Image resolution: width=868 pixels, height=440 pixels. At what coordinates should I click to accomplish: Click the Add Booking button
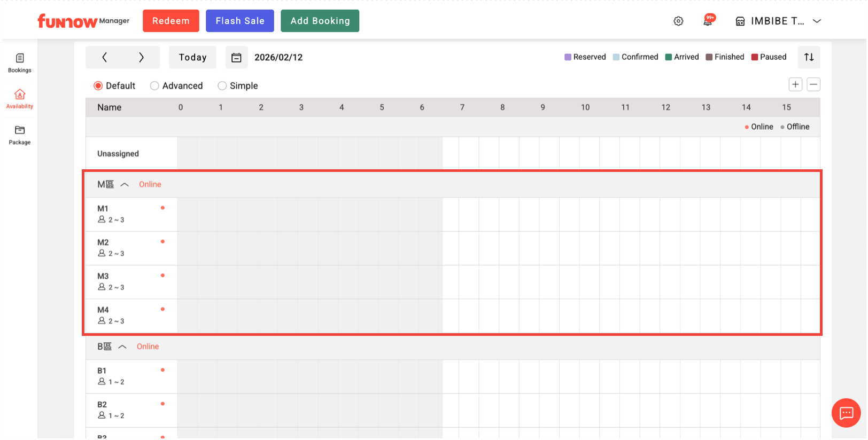[320, 21]
